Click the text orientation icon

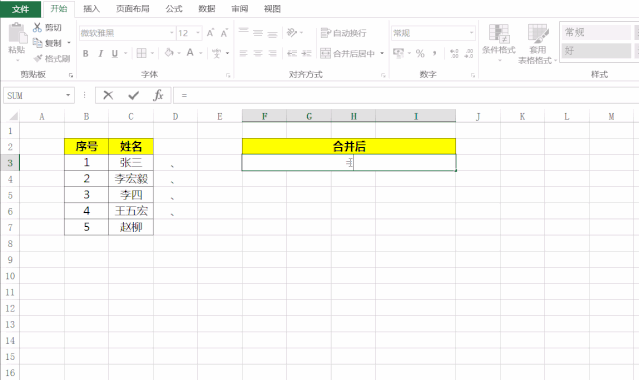point(292,33)
